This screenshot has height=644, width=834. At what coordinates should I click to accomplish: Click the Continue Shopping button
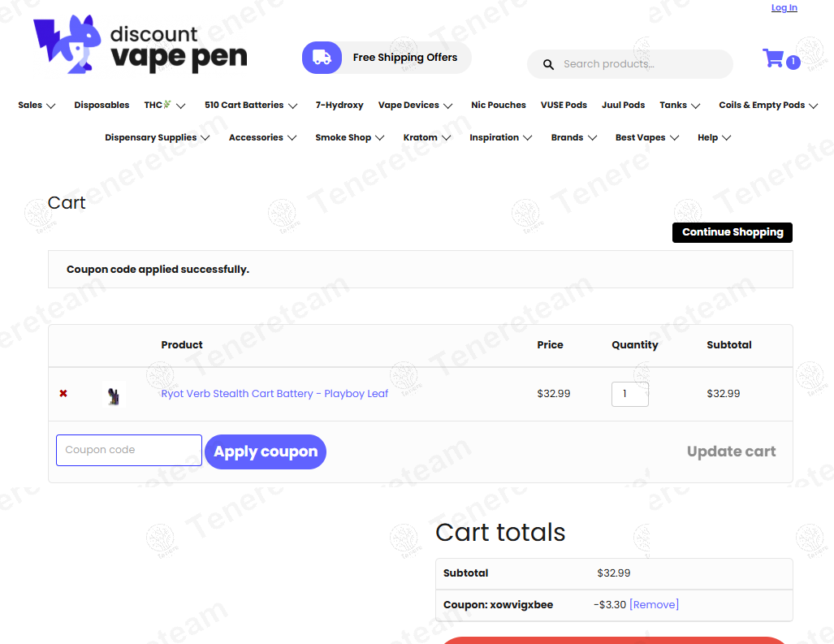732,232
